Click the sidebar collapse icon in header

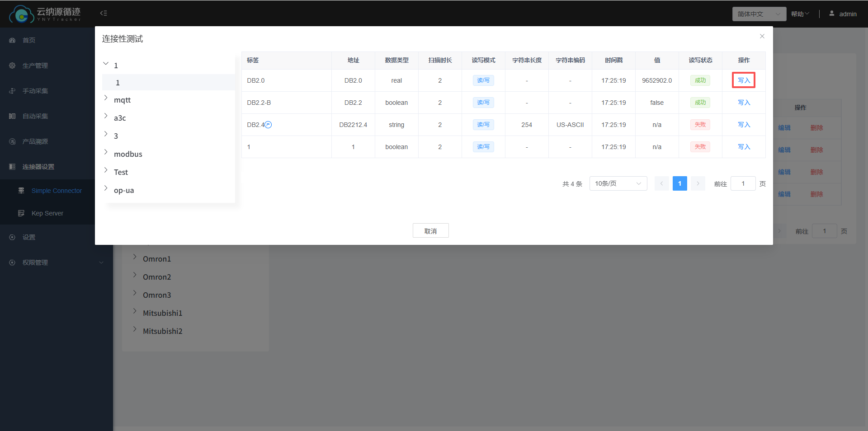point(104,13)
